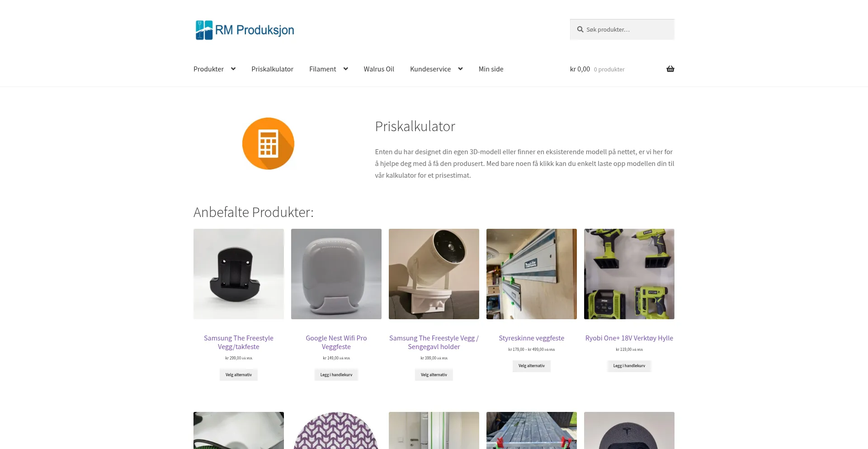Open the cart total kr 0,00 link
Viewport: 868px width, 449px height.
click(580, 69)
